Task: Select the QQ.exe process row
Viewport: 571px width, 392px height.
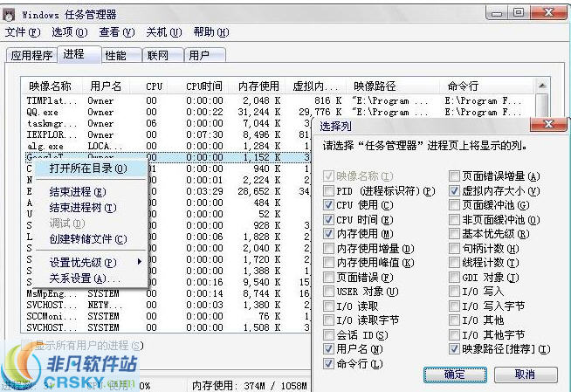Action: (x=279, y=112)
